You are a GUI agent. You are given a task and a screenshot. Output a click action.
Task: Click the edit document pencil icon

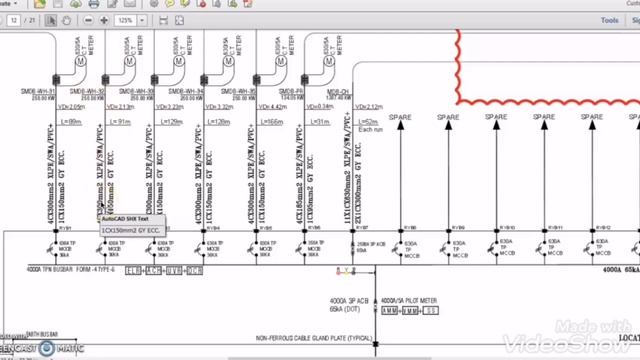click(112, 4)
